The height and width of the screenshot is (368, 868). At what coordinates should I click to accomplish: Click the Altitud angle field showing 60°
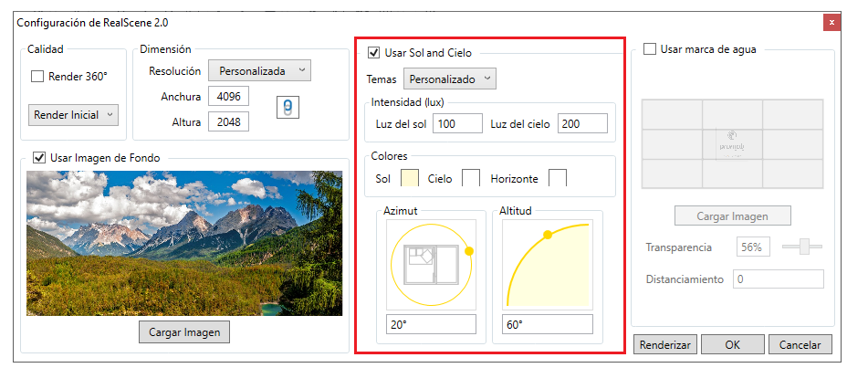click(548, 325)
